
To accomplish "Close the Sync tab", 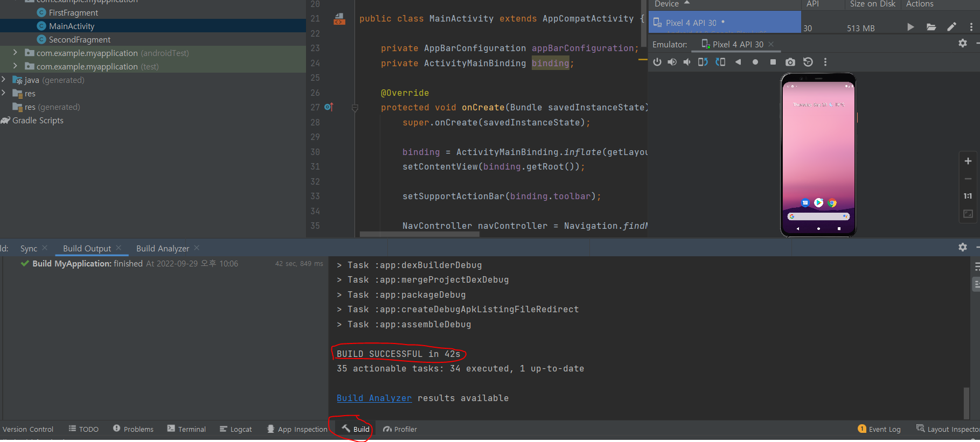I will pos(45,248).
